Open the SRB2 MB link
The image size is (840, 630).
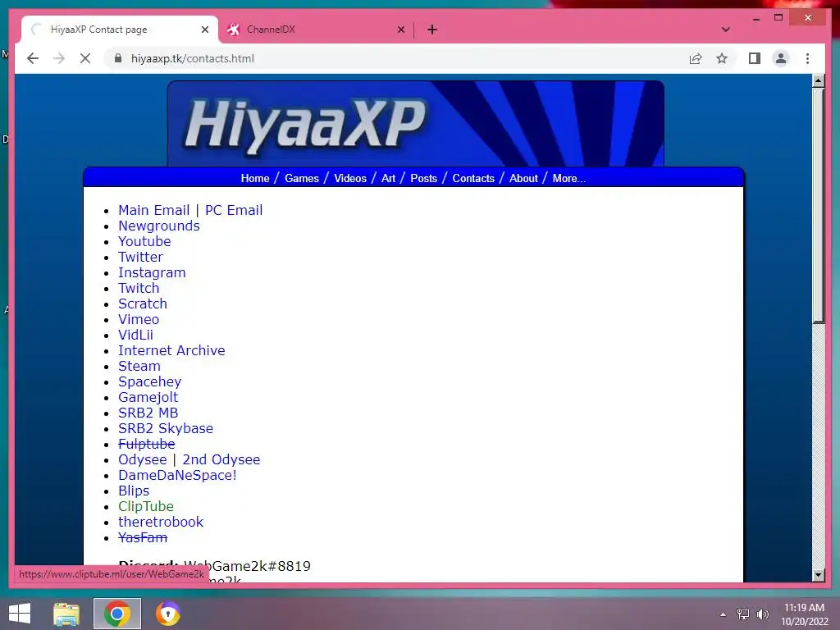[148, 413]
